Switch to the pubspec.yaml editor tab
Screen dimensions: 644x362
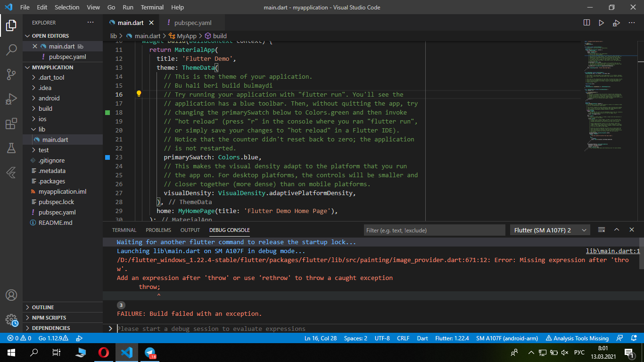(192, 23)
